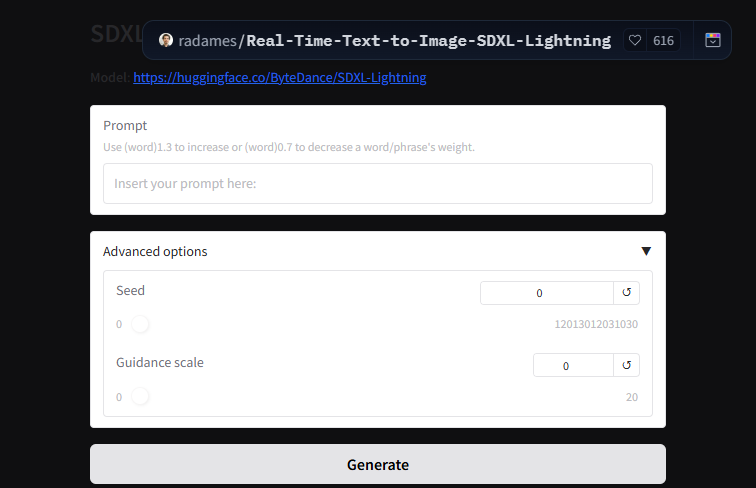Click the radames avatar icon

click(166, 40)
